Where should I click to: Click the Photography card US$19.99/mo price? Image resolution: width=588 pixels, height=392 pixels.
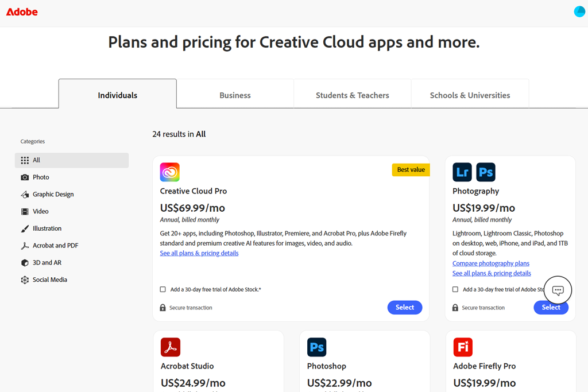(x=483, y=208)
